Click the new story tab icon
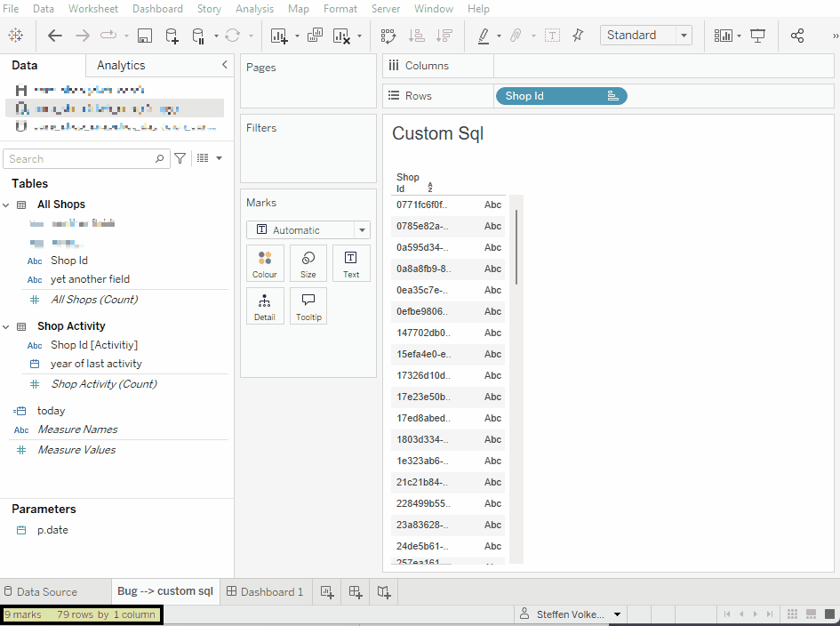 [x=384, y=592]
